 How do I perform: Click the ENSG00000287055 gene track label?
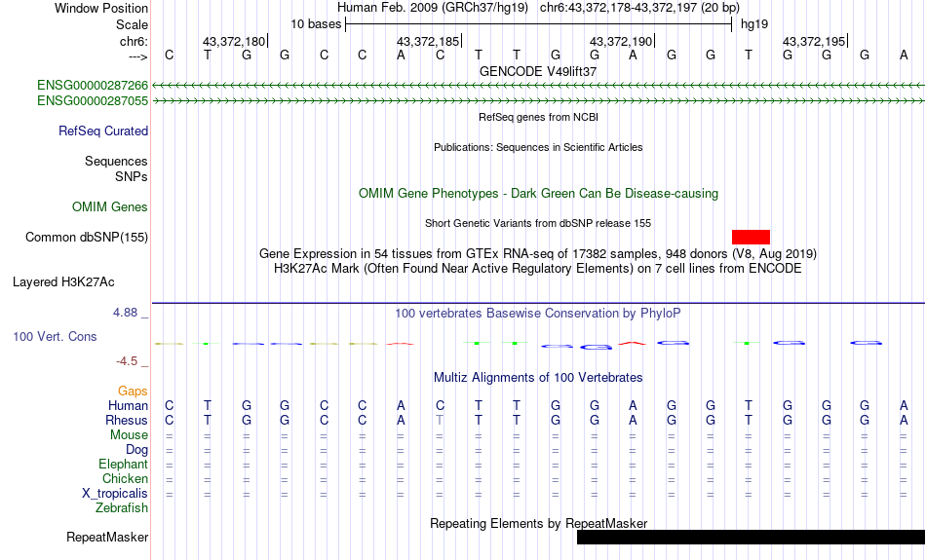click(x=93, y=101)
